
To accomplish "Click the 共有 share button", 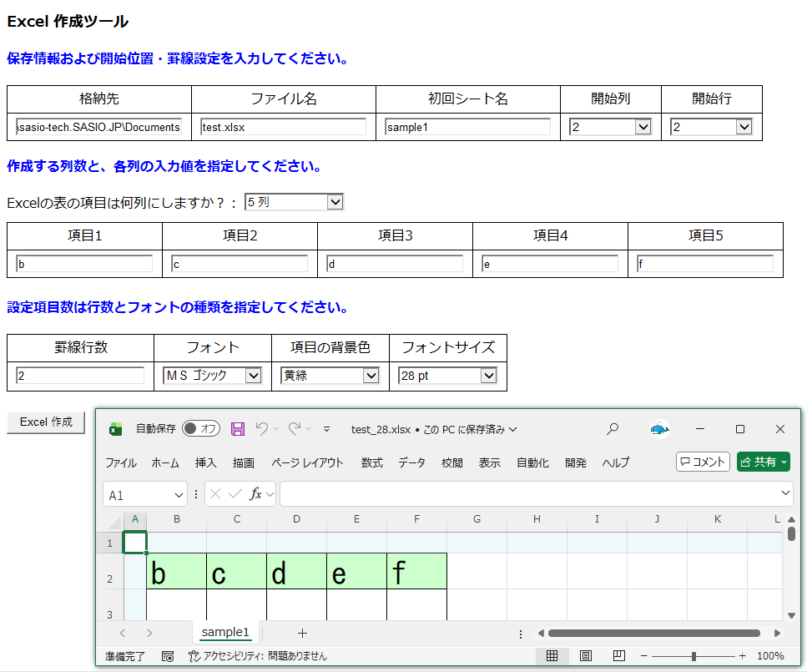I will pyautogui.click(x=763, y=462).
